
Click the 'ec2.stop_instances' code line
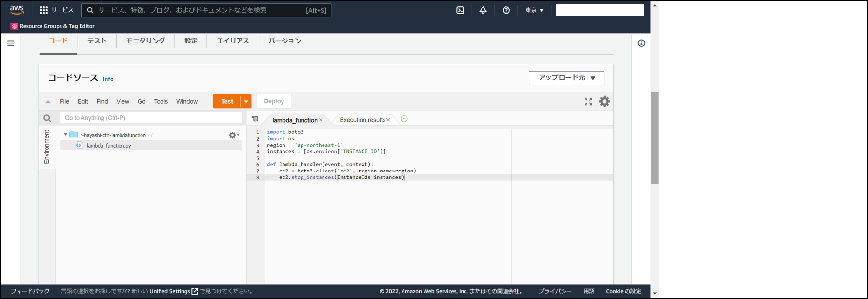pos(342,177)
